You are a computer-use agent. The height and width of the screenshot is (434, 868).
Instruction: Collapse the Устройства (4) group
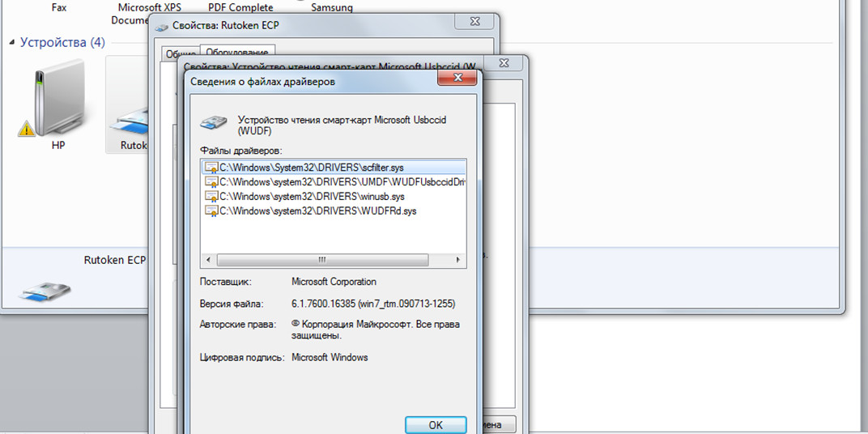[11, 42]
